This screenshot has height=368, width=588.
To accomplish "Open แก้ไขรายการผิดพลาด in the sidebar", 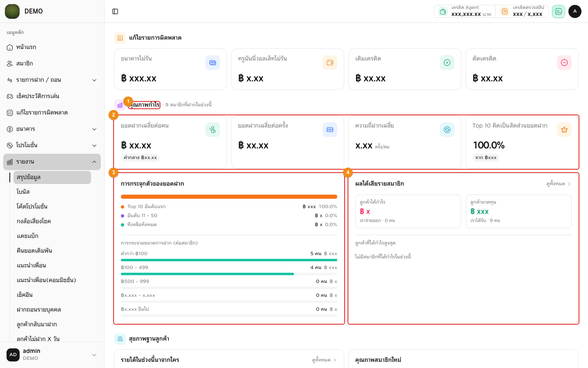I will pyautogui.click(x=52, y=113).
